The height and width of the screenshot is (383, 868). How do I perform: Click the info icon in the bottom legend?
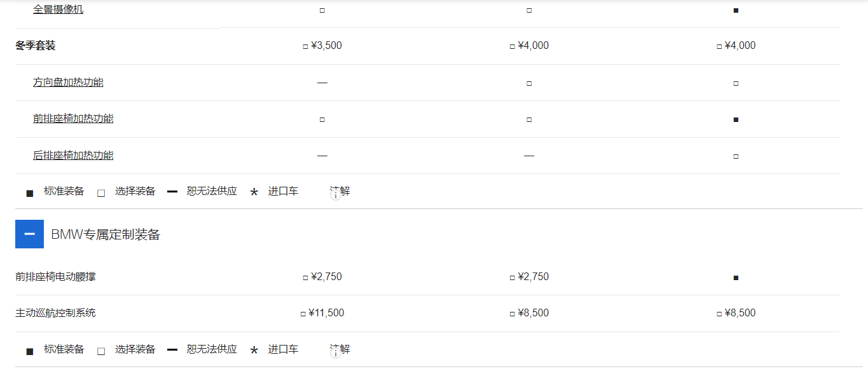pos(336,353)
